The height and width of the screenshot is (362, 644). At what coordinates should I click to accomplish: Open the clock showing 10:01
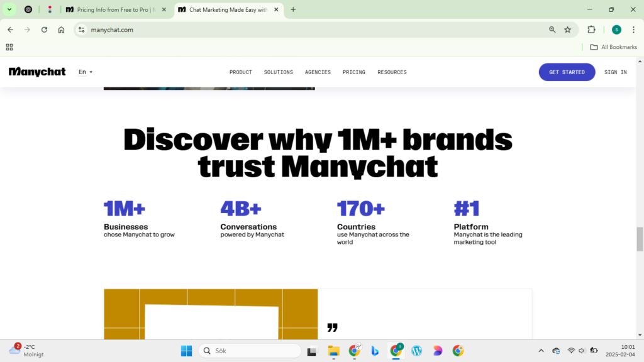pyautogui.click(x=620, y=351)
